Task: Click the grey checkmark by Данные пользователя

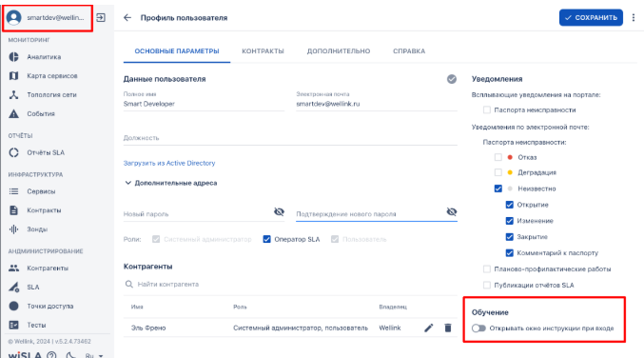Action: point(452,79)
